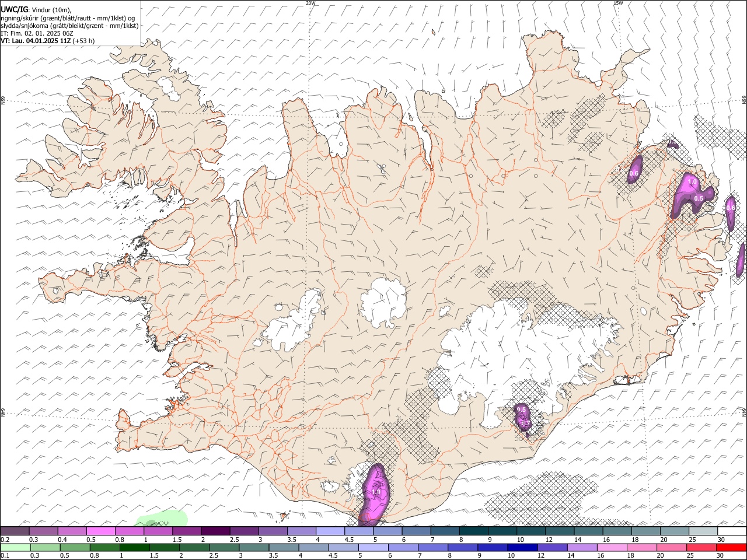Click the 15W longitude label at the top
The height and width of the screenshot is (560, 747).
click(618, 3)
